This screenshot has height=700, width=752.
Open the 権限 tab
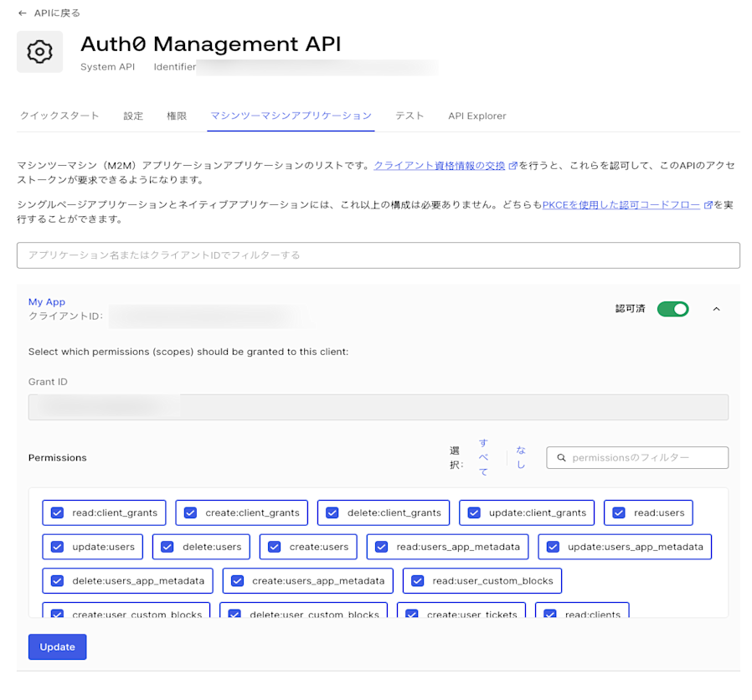pos(177,116)
